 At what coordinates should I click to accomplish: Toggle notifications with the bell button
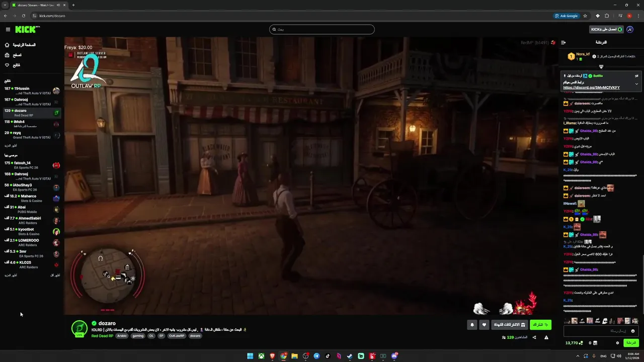click(x=472, y=325)
